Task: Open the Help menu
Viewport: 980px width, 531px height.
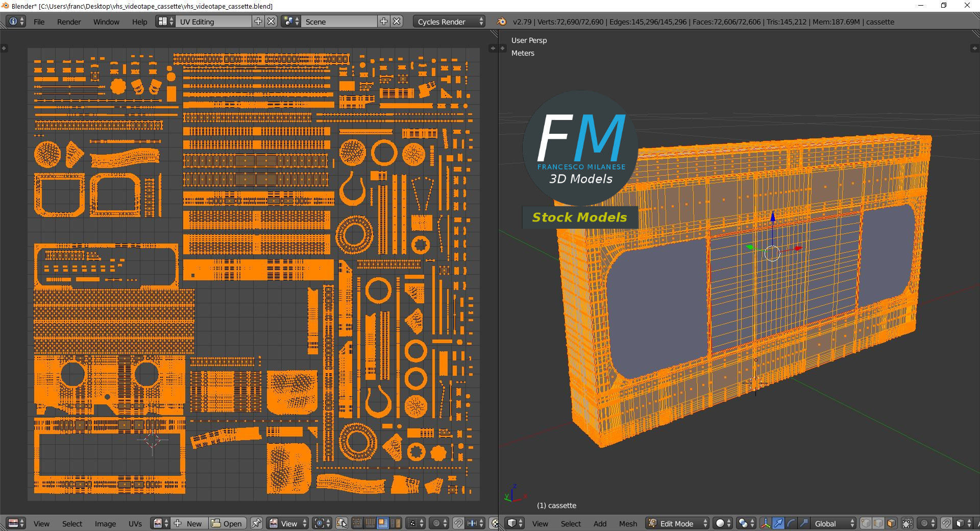Action: pyautogui.click(x=139, y=22)
